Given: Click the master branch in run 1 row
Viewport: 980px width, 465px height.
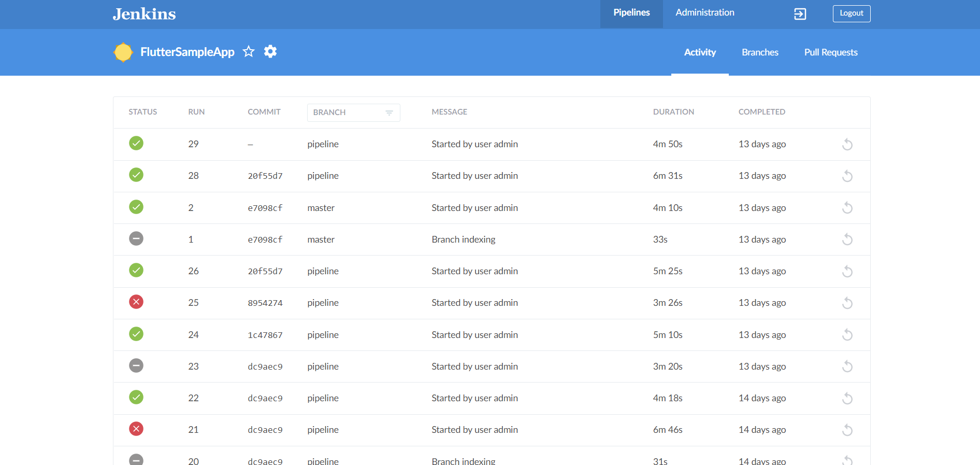Looking at the screenshot, I should point(321,239).
